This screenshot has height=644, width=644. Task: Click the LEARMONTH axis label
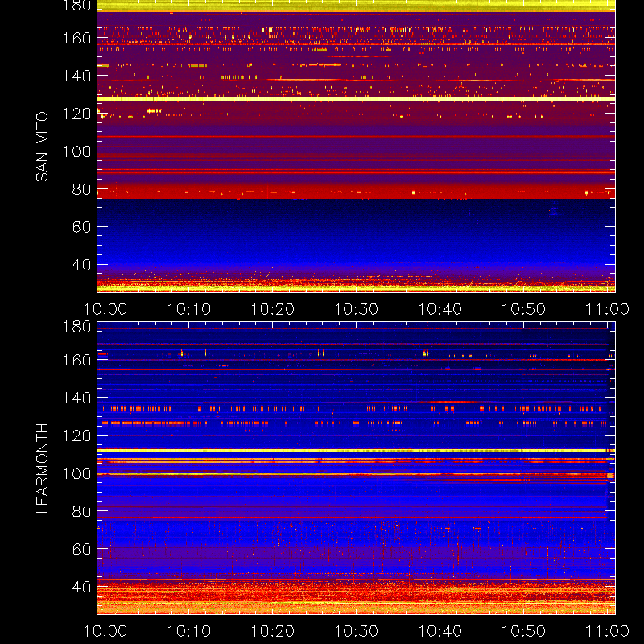coord(42,469)
